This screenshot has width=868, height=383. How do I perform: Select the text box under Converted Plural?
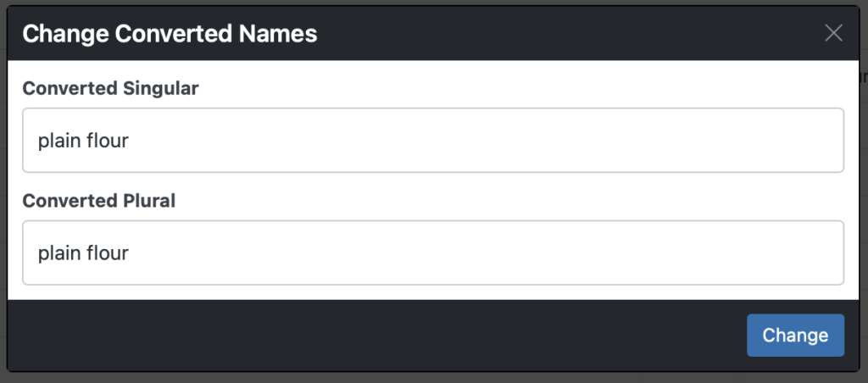[433, 253]
